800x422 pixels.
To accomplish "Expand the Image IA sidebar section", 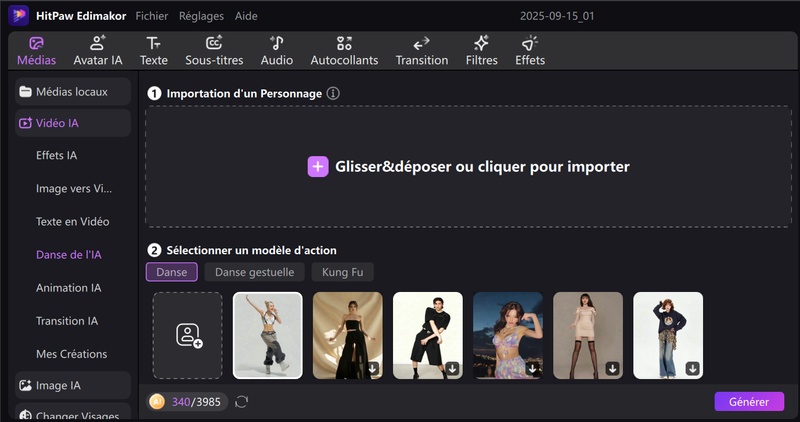I will click(x=72, y=385).
